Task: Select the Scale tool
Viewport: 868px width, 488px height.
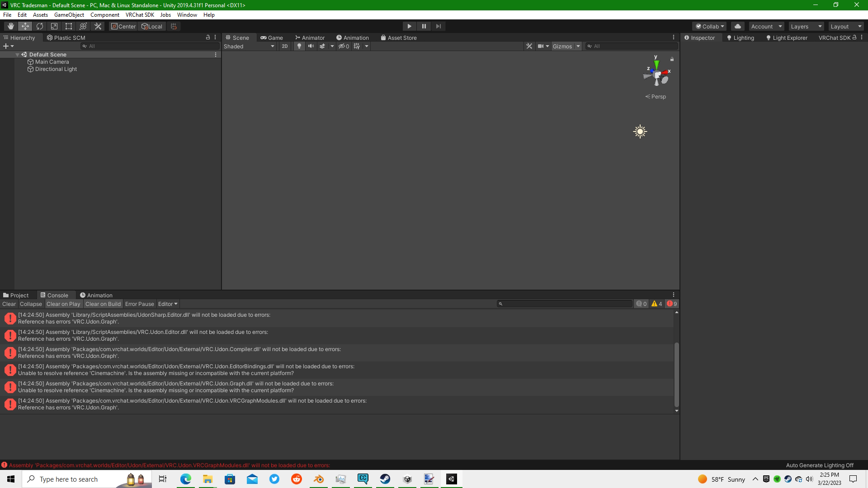Action: coord(54,26)
